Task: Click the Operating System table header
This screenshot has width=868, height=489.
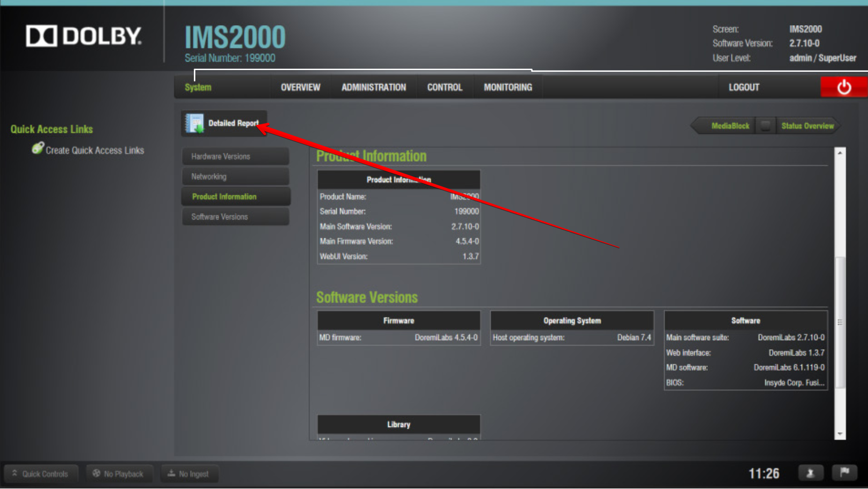Action: (572, 321)
